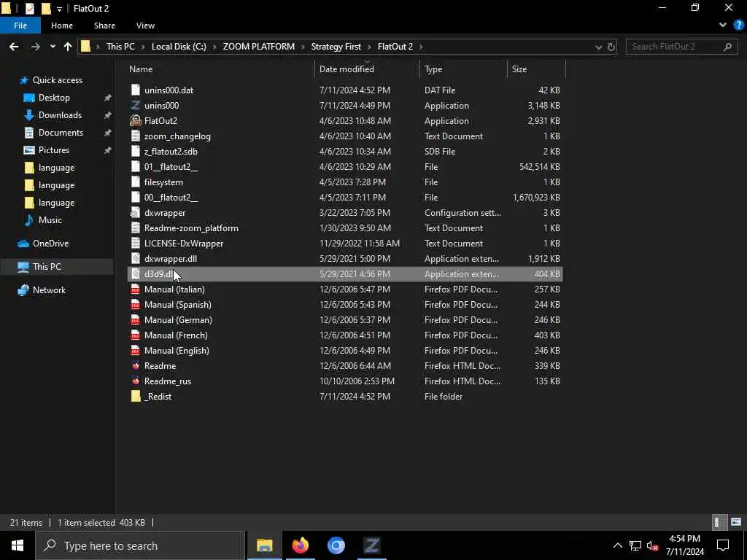This screenshot has height=560, width=747.
Task: Open the Windows Start menu
Action: [x=18, y=545]
